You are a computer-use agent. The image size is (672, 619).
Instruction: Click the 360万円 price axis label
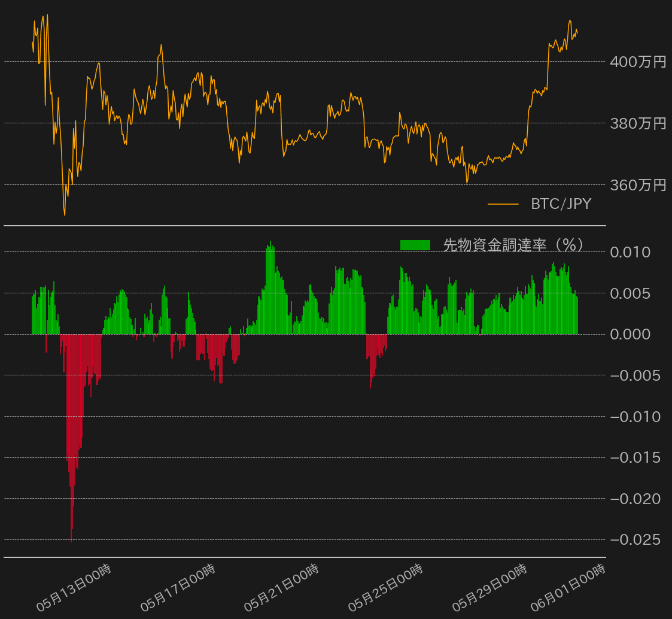637,186
